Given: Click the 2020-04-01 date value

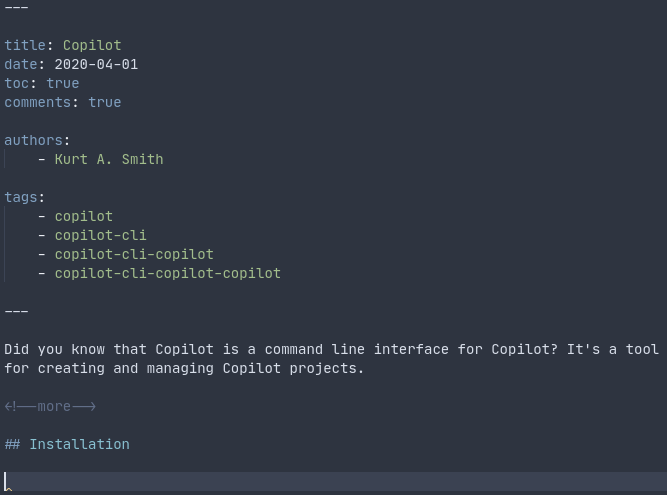Looking at the screenshot, I should (96, 64).
